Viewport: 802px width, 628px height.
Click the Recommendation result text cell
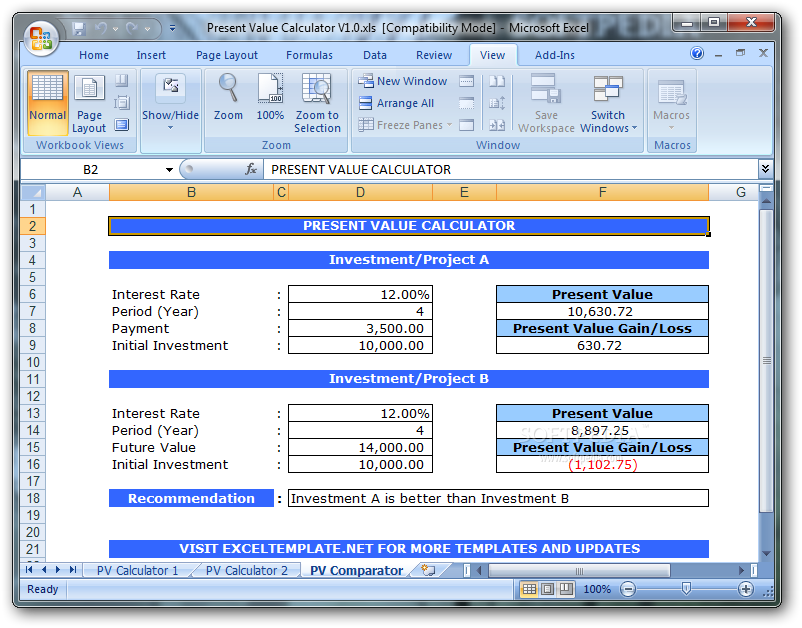coord(498,498)
